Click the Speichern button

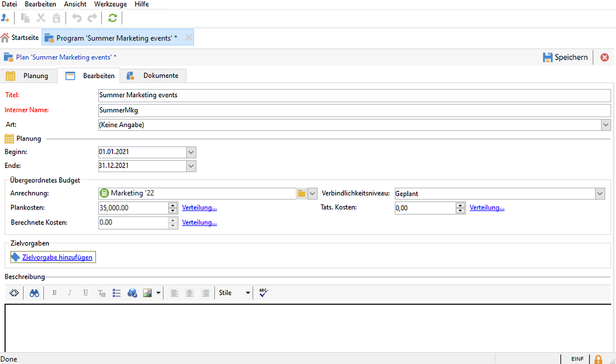pyautogui.click(x=565, y=57)
